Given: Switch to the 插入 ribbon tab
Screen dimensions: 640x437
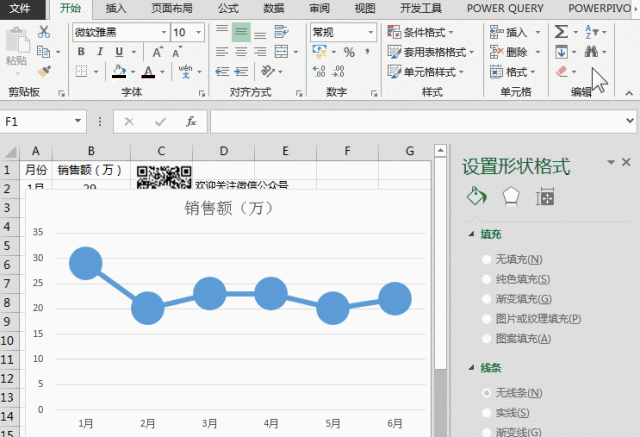Looking at the screenshot, I should coord(116,8).
